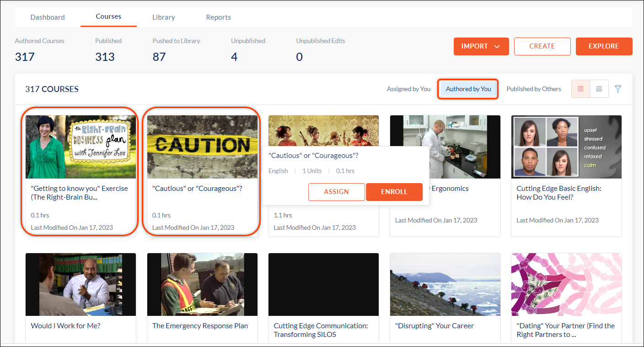
Task: Go to the Library tab
Action: click(164, 17)
